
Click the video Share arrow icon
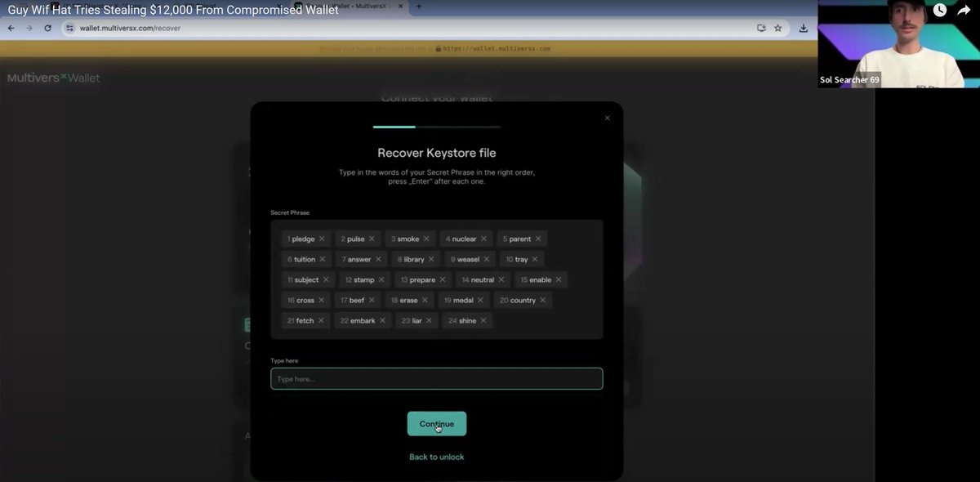pyautogui.click(x=963, y=11)
